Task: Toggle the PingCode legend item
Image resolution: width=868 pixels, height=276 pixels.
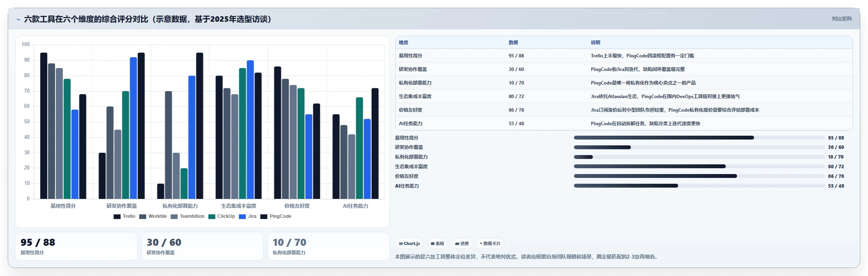Action: click(x=276, y=216)
